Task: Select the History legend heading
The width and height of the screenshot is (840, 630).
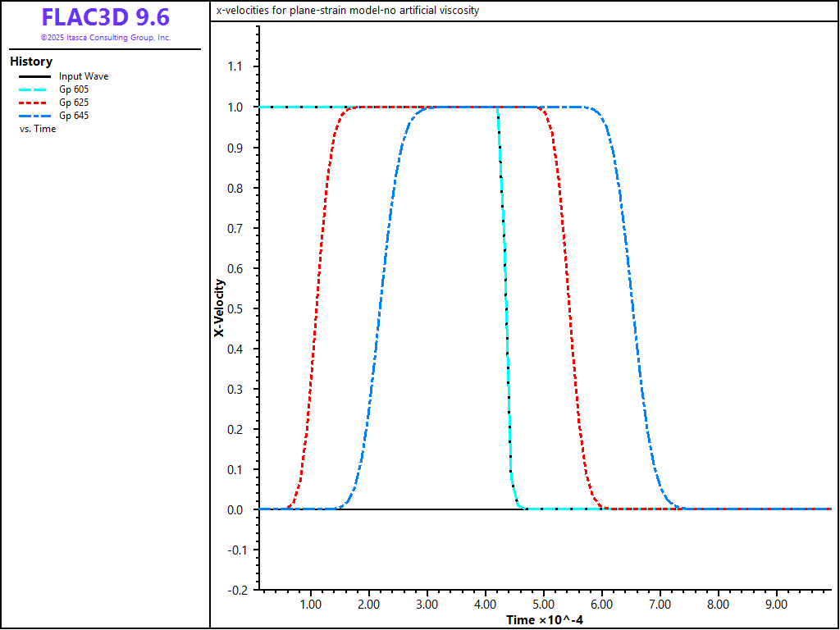Action: pyautogui.click(x=31, y=62)
